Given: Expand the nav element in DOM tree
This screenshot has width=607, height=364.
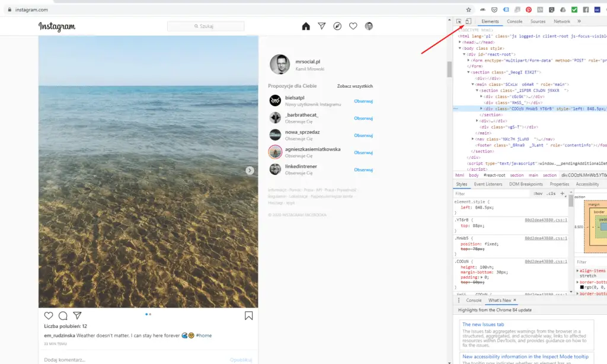Looking at the screenshot, I should [477, 139].
